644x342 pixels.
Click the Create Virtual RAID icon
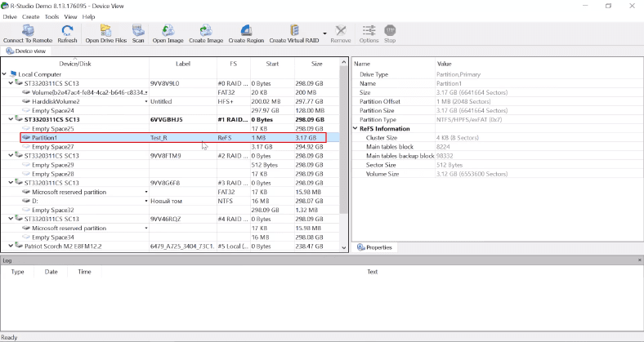tap(294, 30)
